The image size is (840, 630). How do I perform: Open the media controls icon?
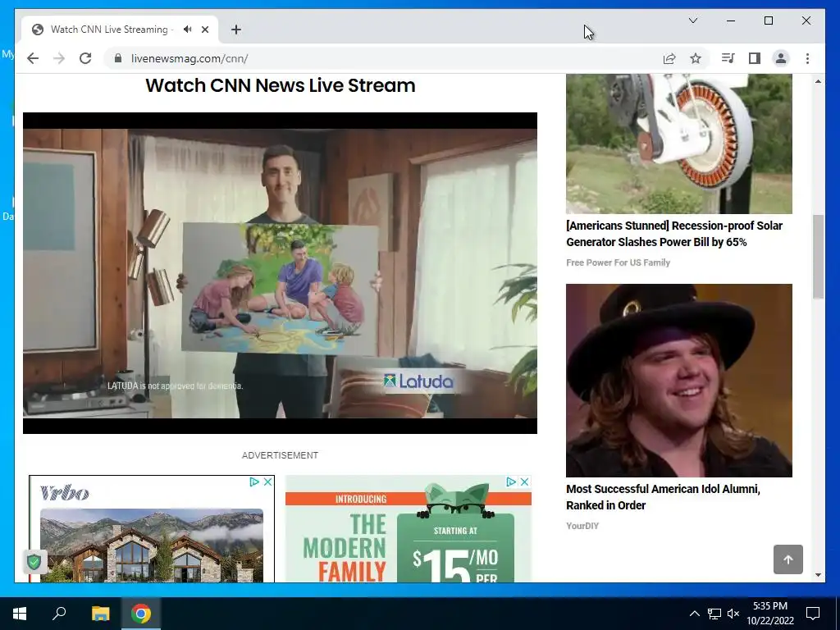[728, 58]
